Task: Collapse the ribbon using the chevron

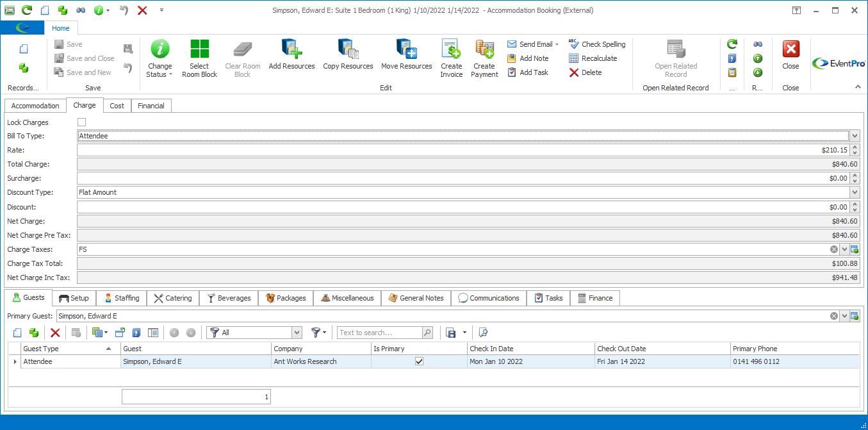Action: click(858, 87)
